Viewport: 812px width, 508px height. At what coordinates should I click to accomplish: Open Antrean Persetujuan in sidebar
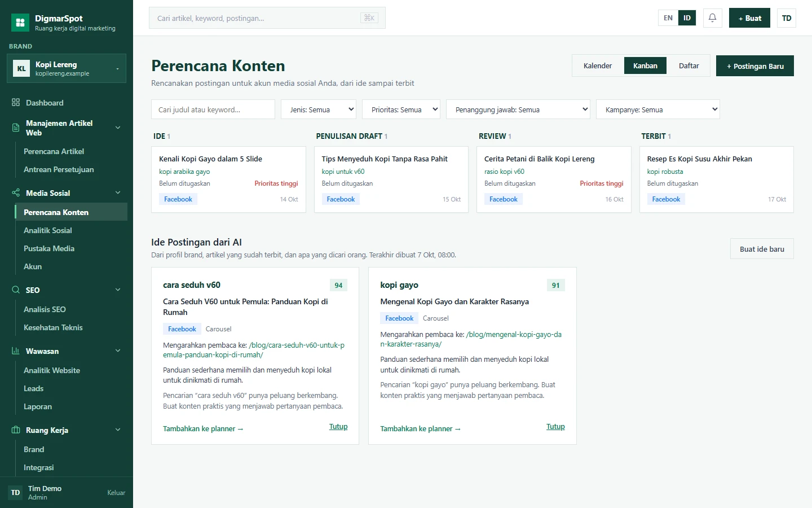pyautogui.click(x=72, y=169)
